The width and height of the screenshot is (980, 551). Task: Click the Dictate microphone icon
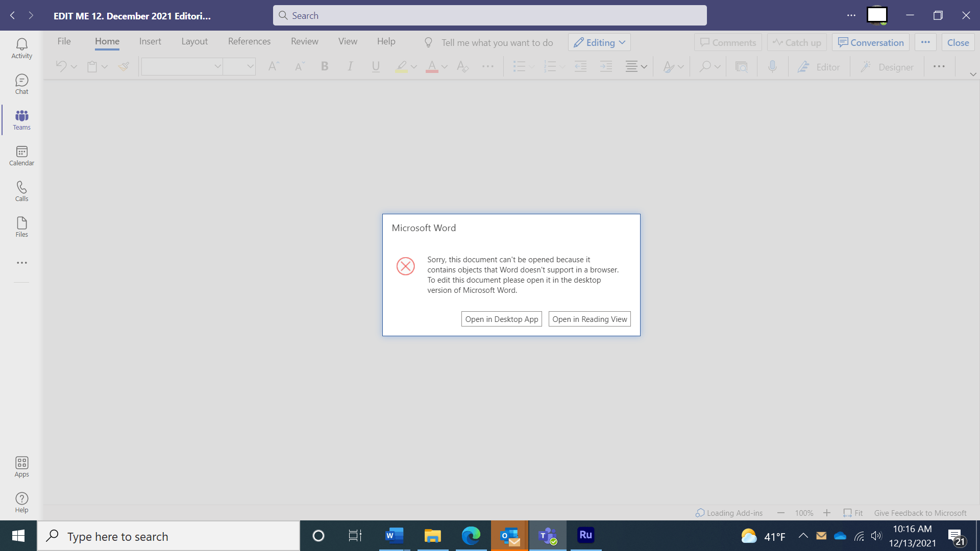click(773, 66)
